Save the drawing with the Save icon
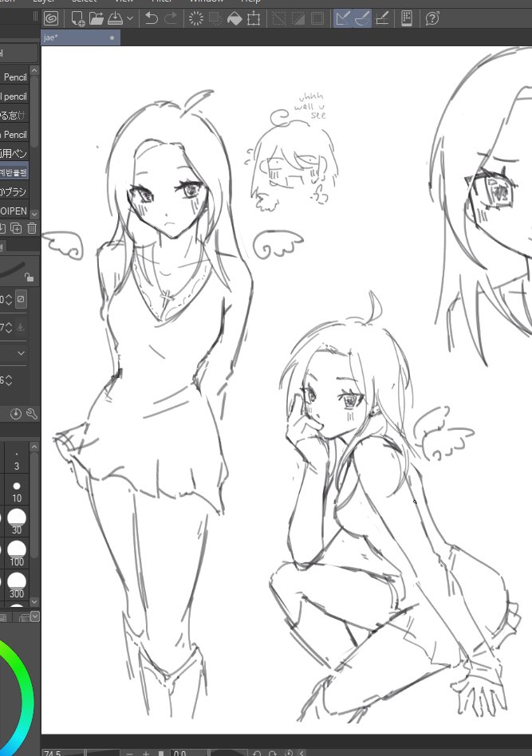The image size is (532, 756). point(116,19)
